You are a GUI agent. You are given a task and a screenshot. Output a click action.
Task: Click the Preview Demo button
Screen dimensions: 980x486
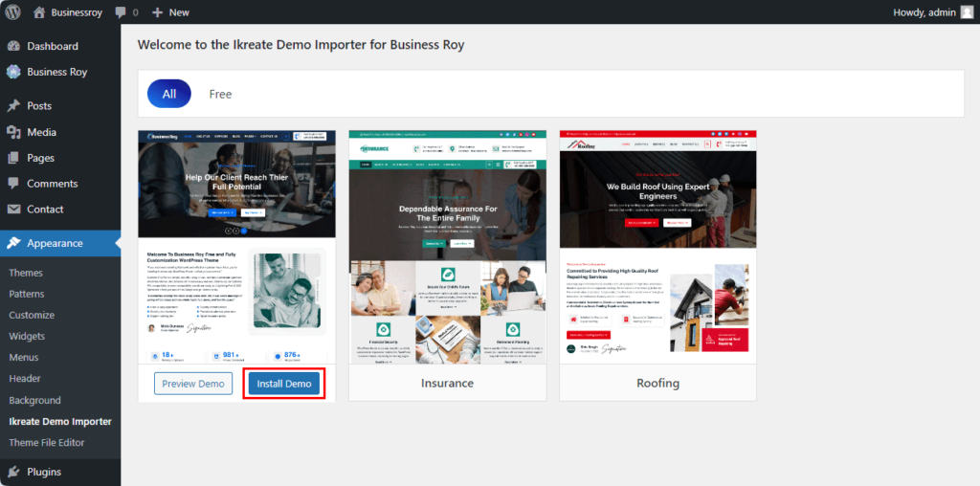[x=193, y=384]
